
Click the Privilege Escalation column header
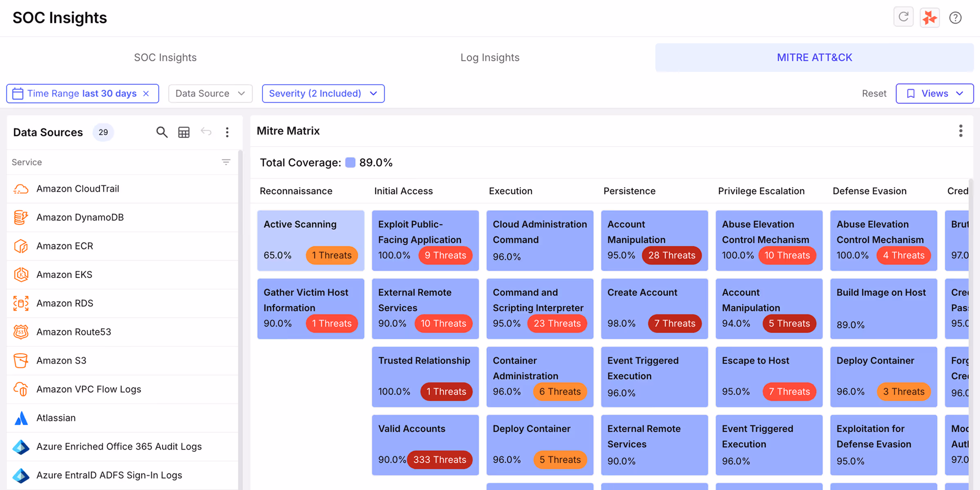pyautogui.click(x=761, y=191)
